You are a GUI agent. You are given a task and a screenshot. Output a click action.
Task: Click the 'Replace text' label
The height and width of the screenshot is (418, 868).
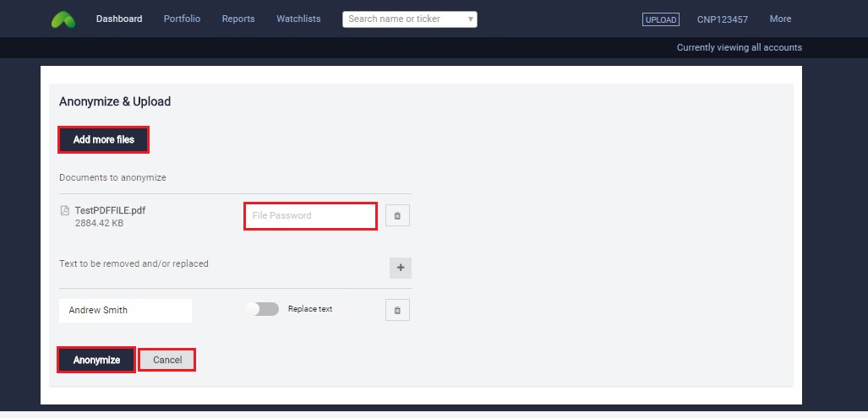click(310, 309)
